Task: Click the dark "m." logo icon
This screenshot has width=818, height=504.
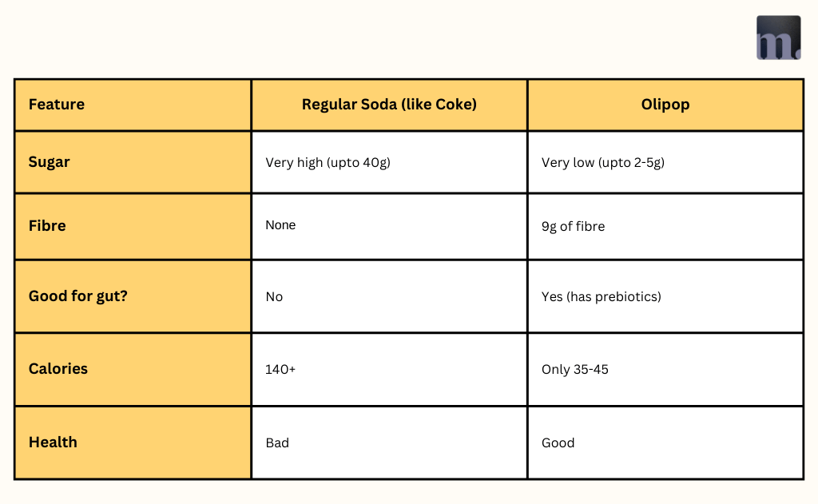Action: pos(778,38)
